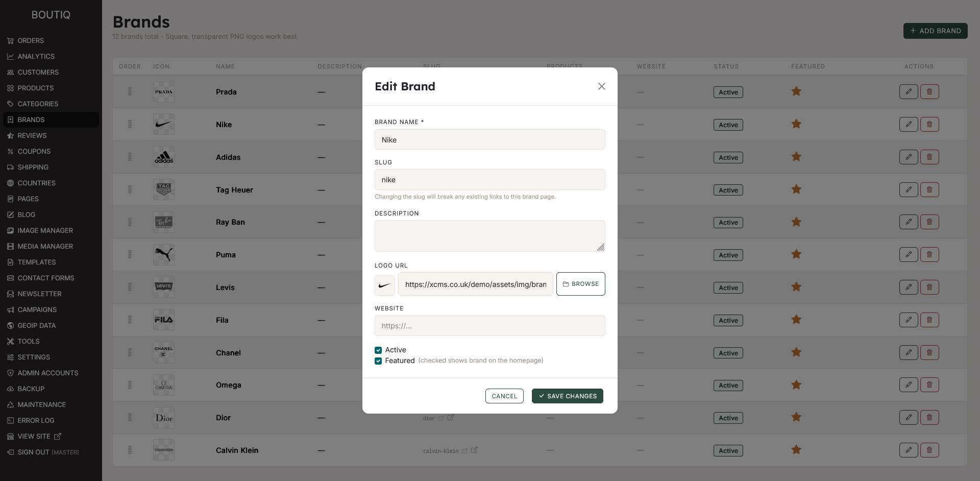This screenshot has width=980, height=481.
Task: Edit the Prada brand pencil icon
Action: 909,92
